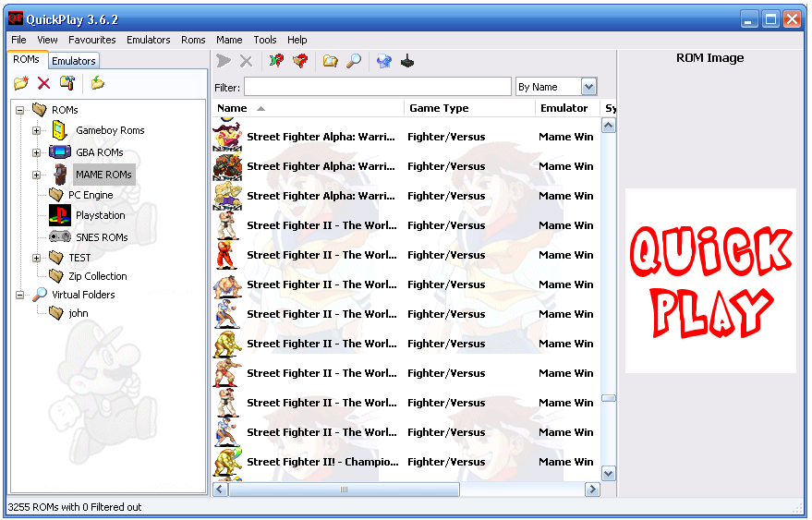Open the Mame menu

[229, 40]
